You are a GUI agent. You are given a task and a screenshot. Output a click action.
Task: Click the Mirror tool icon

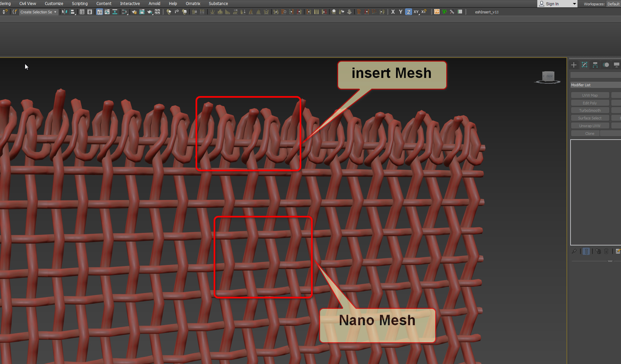point(65,12)
